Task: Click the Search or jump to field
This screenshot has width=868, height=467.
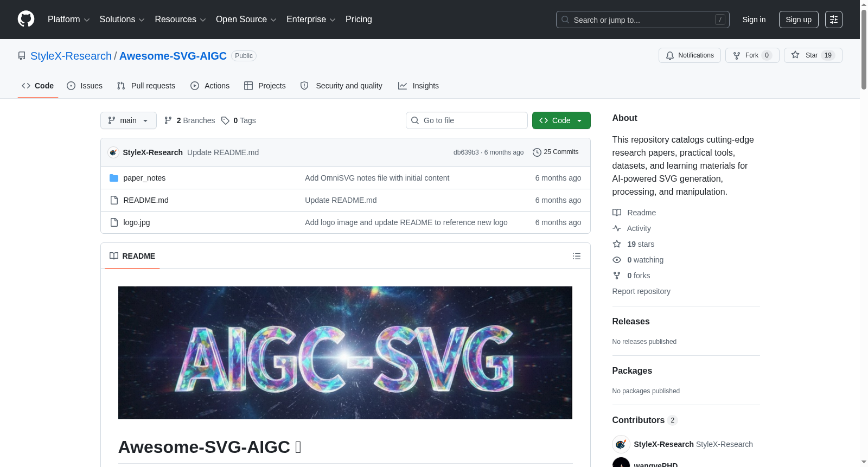Action: (x=643, y=20)
